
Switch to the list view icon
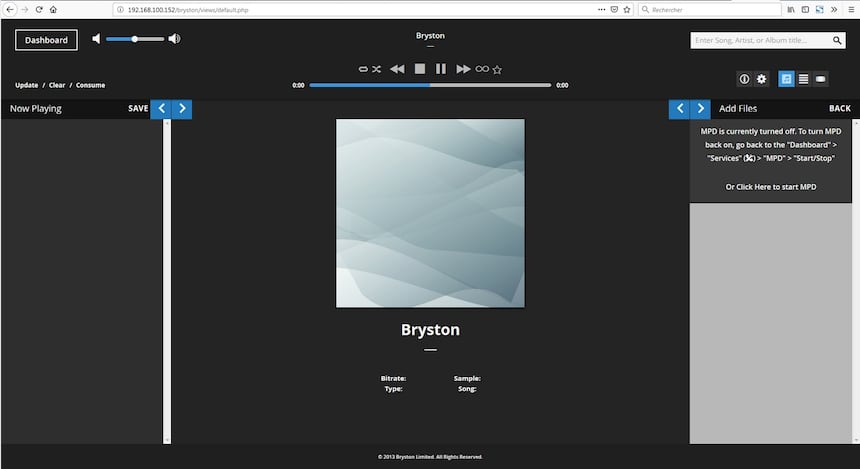pyautogui.click(x=804, y=79)
